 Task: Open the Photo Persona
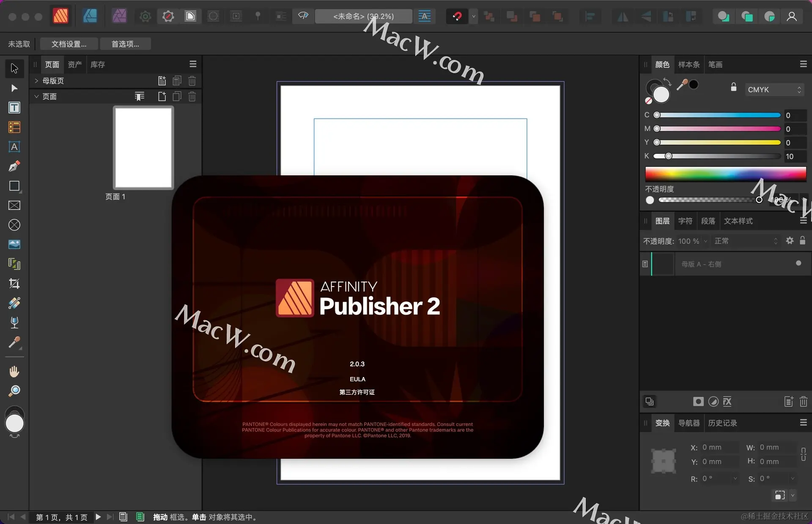click(x=119, y=16)
